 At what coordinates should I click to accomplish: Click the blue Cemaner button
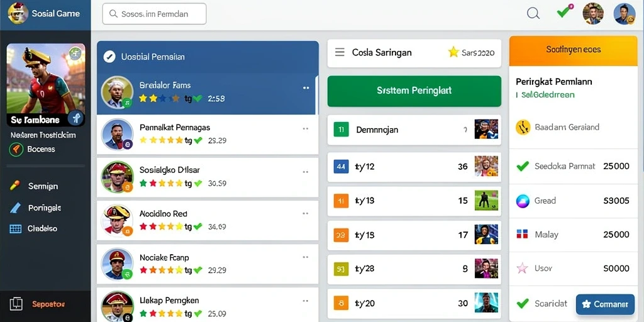605,304
